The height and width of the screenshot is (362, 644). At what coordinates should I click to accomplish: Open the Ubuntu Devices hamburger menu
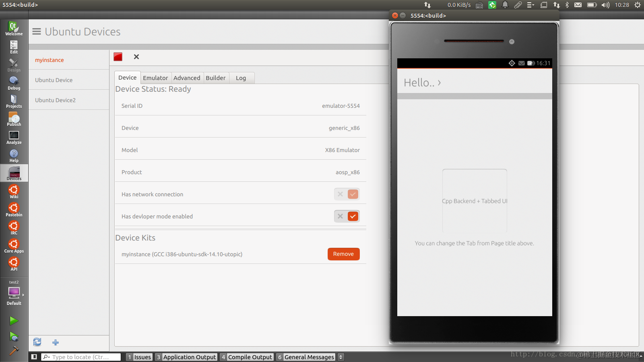37,31
